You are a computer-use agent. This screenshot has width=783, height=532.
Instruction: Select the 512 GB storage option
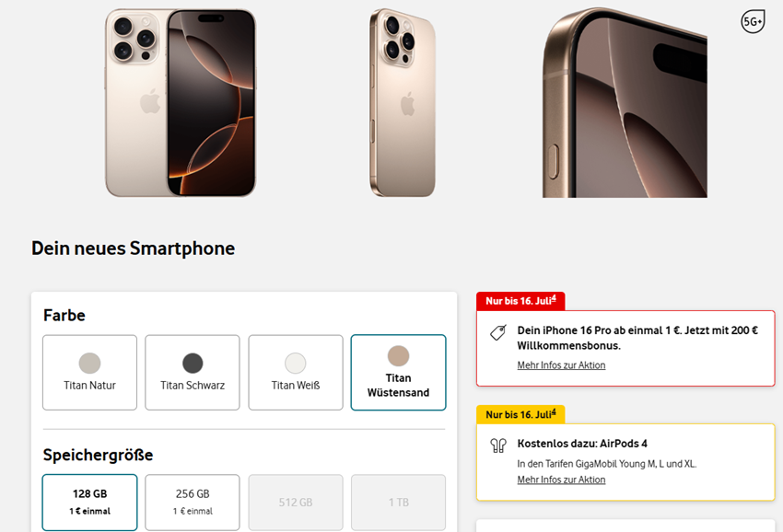coord(296,503)
